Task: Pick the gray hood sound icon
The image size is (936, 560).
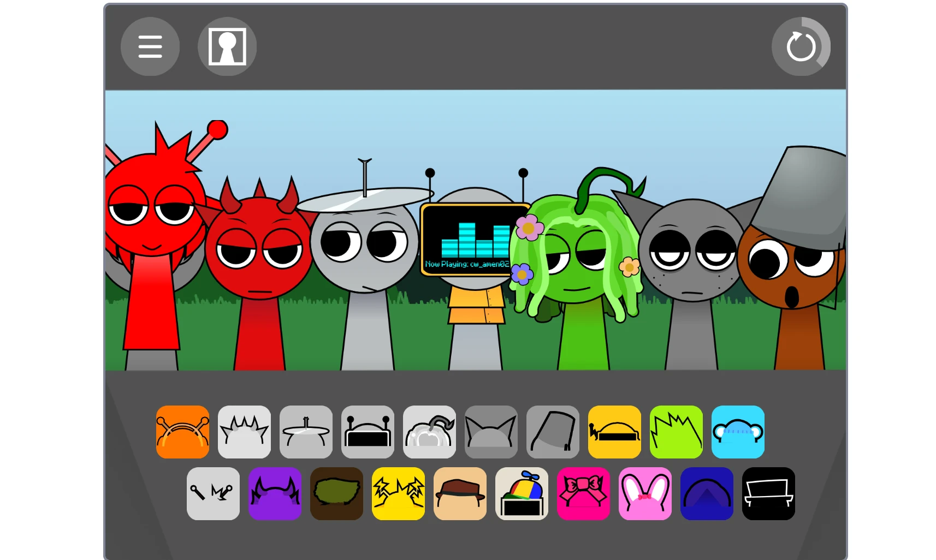Action: 553,432
